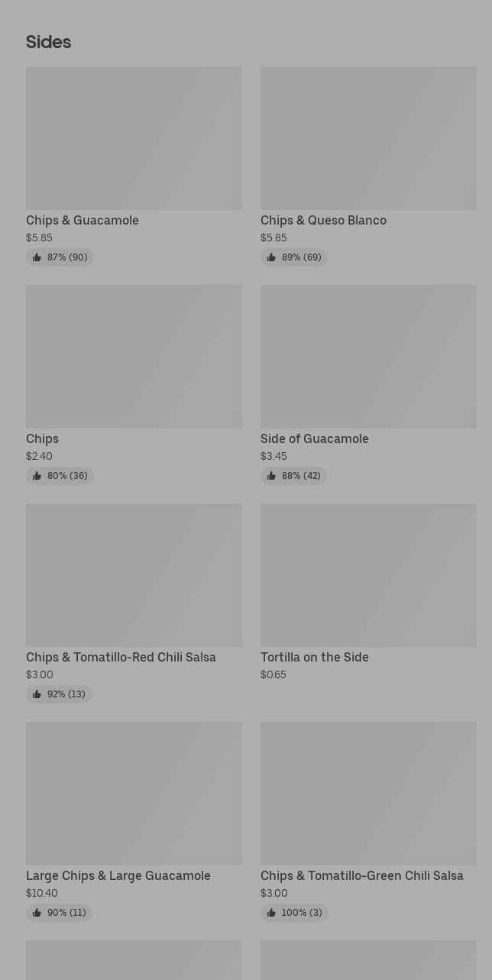This screenshot has height=980, width=492.
Task: Click the Large Chips & Large Guacamole title
Action: coord(118,875)
